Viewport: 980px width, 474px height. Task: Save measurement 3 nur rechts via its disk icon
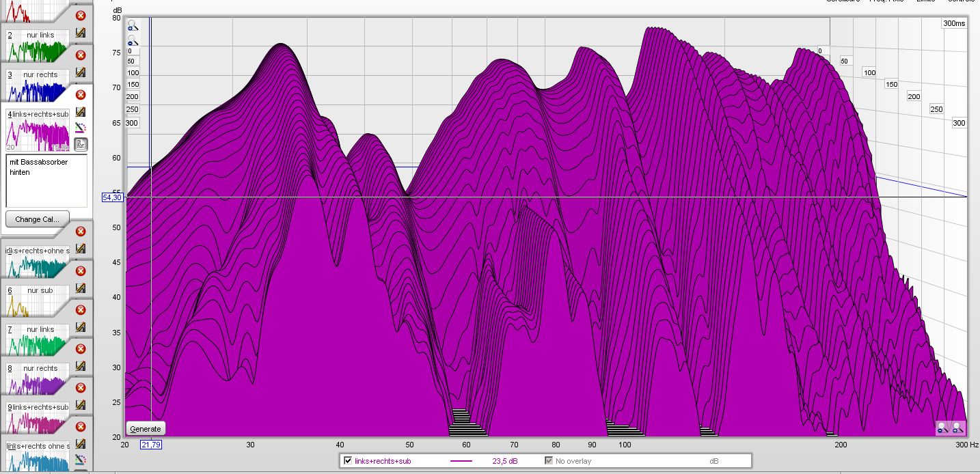pyautogui.click(x=81, y=72)
